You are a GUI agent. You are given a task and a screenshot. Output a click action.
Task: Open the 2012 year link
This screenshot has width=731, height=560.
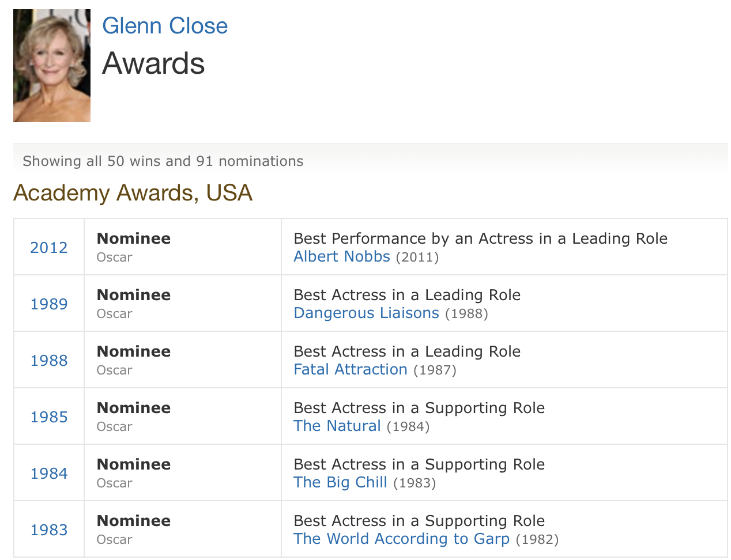[49, 248]
